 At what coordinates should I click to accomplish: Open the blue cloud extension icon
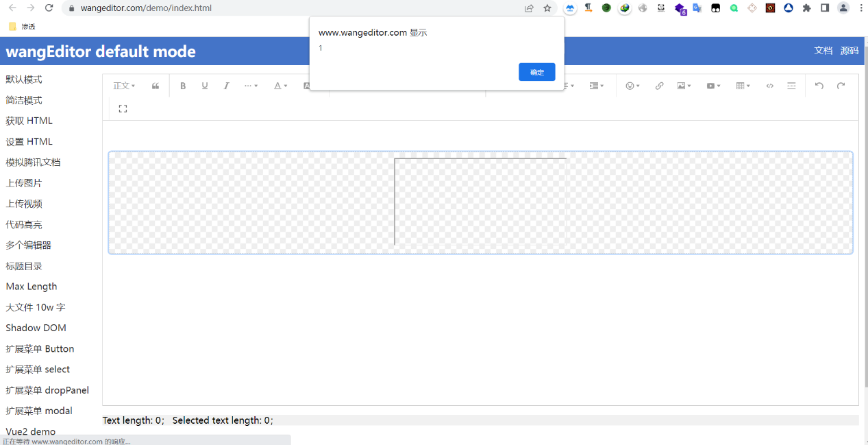[570, 8]
